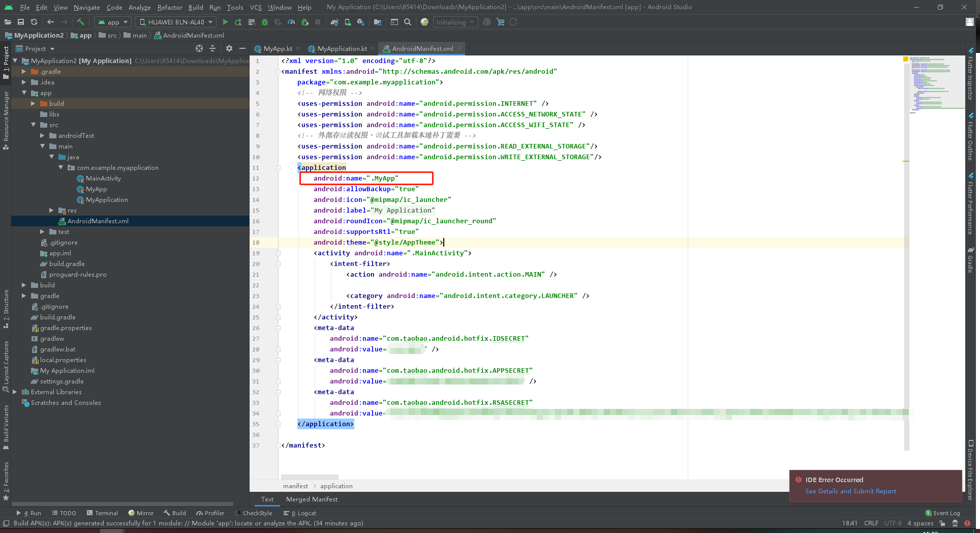The image size is (980, 533).
Task: Toggle the Gradle side panel
Action: click(x=970, y=259)
